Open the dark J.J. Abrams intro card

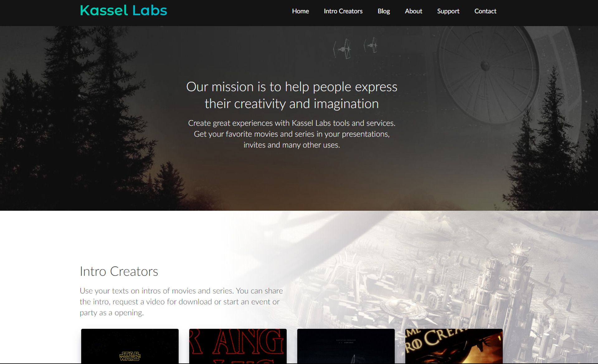[x=346, y=346]
